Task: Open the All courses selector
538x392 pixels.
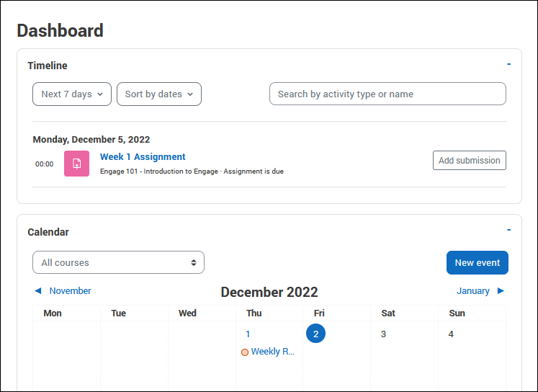Action: point(118,262)
